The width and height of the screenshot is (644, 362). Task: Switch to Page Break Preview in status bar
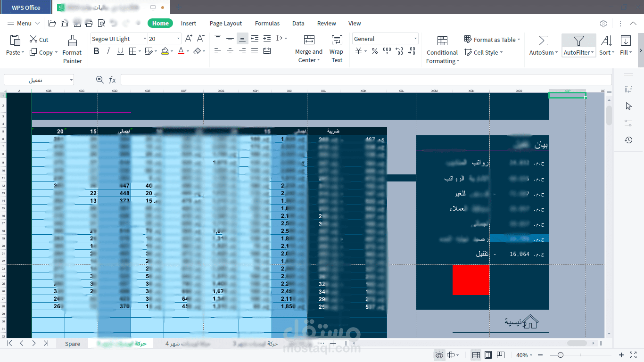[501, 355]
